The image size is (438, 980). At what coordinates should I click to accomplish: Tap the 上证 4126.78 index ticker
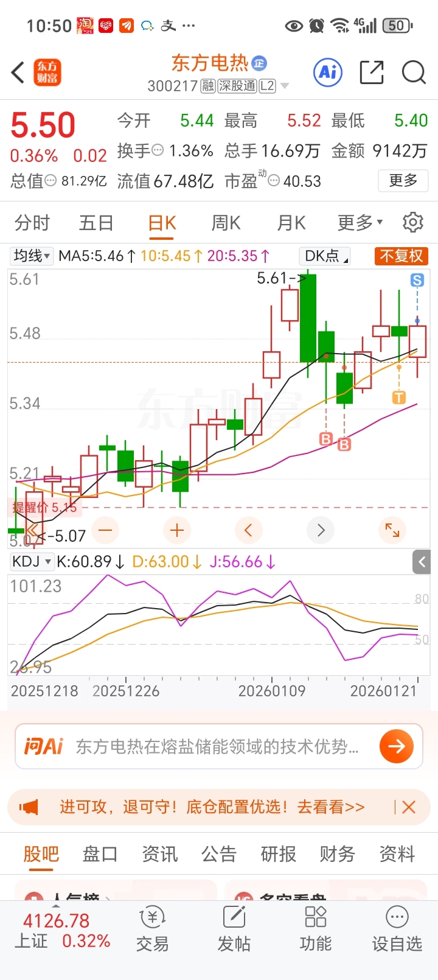click(63, 931)
